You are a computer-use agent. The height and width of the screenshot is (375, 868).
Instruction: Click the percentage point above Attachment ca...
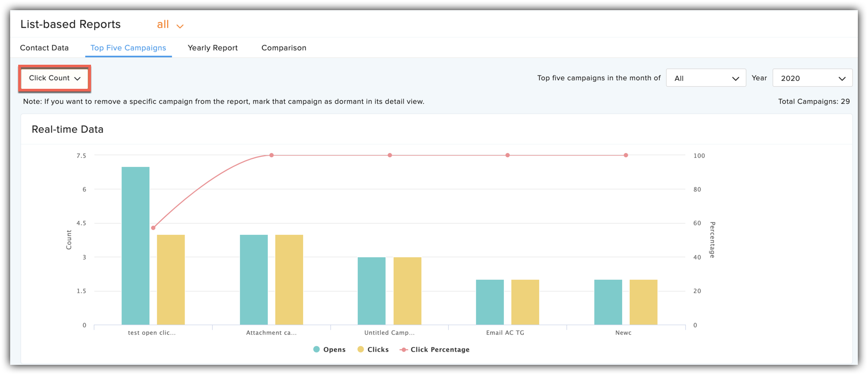tap(271, 155)
